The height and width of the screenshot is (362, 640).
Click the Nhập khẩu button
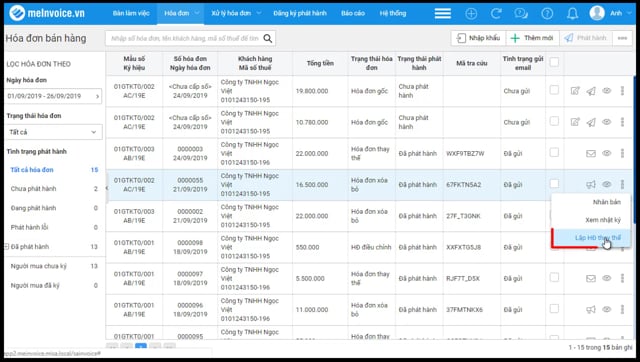click(478, 38)
